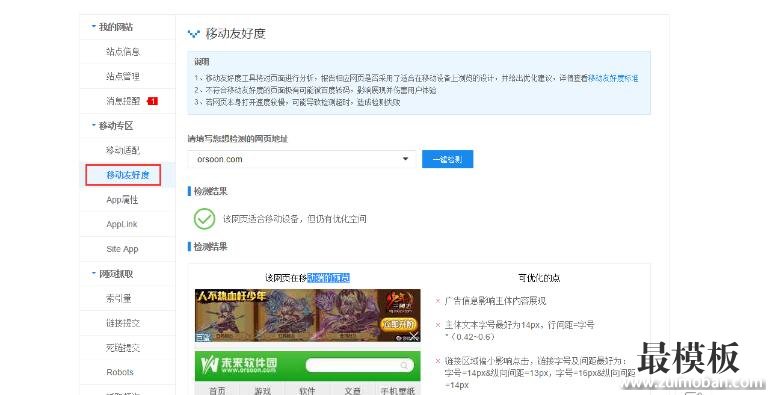Click the game banner ad in the preview
The image size is (771, 395).
click(308, 315)
